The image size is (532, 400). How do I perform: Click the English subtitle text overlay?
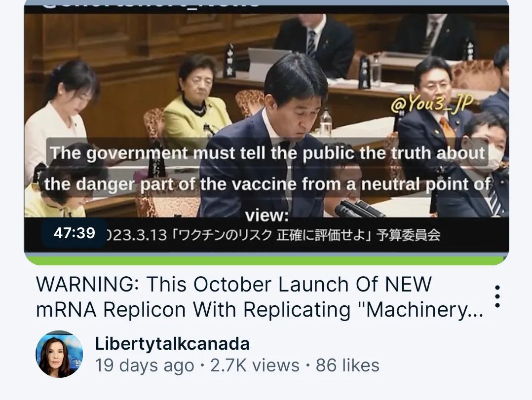[x=267, y=184]
